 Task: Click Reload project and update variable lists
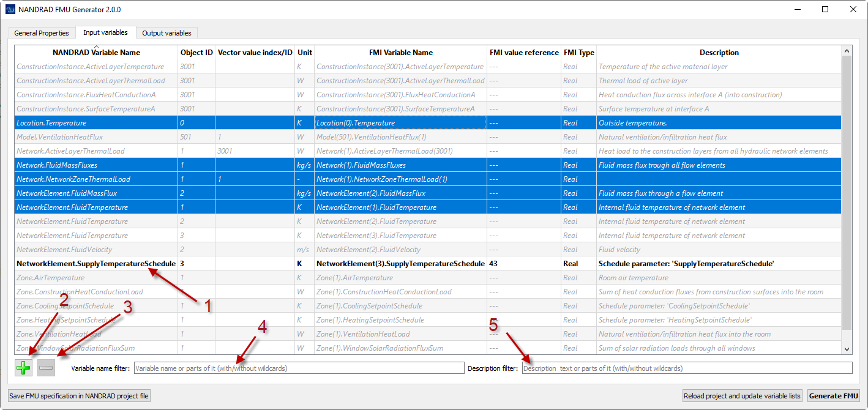742,396
